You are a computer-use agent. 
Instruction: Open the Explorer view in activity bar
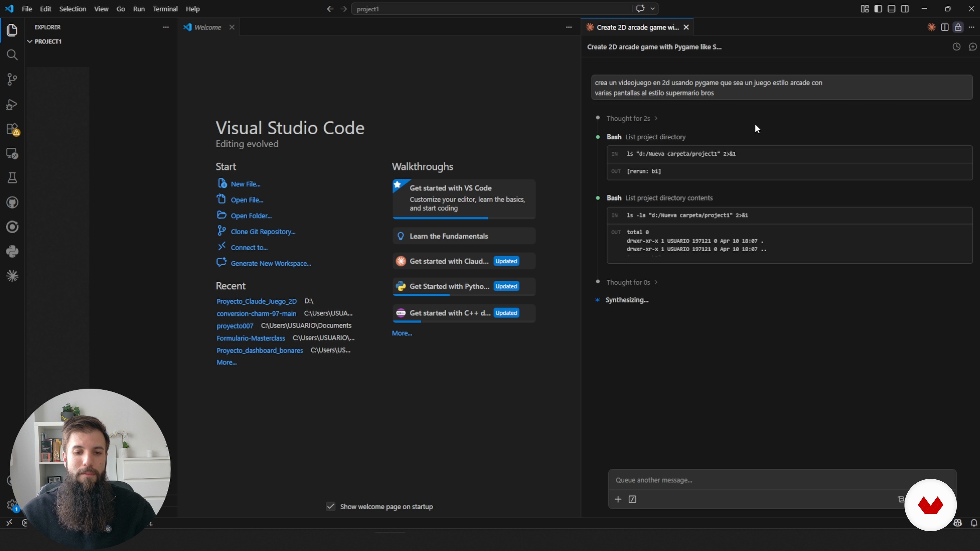(x=12, y=30)
